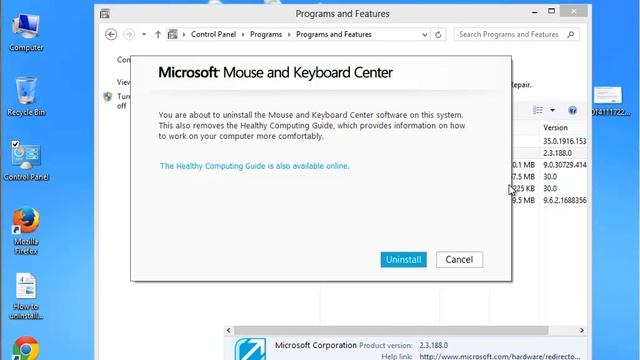This screenshot has height=360, width=640.
Task: Select Programs in the address breadcrumb
Action: [x=266, y=34]
